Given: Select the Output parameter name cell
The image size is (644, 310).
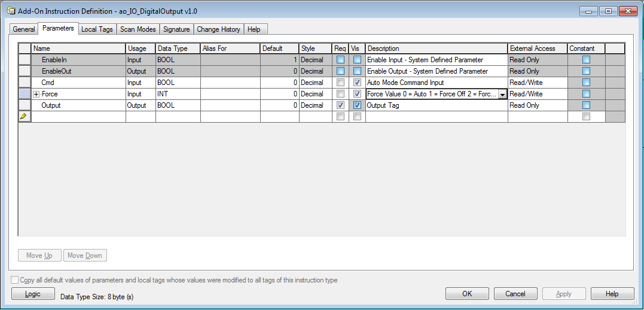Looking at the screenshot, I should (78, 105).
